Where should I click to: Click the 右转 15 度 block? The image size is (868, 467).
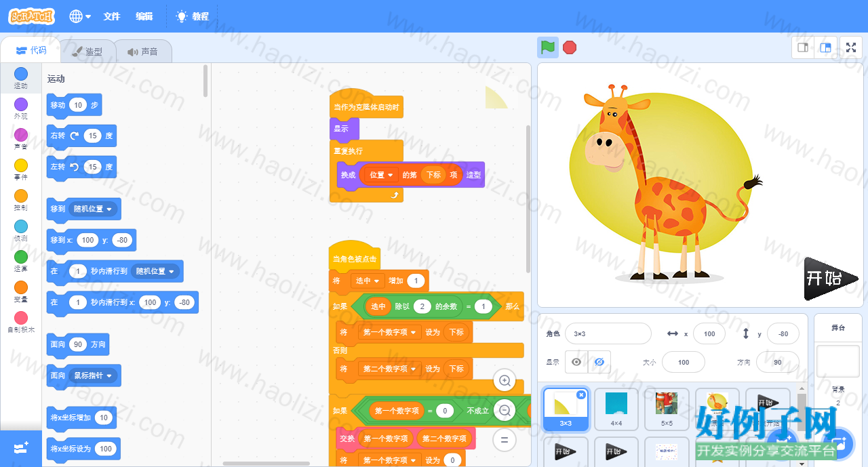pyautogui.click(x=81, y=136)
